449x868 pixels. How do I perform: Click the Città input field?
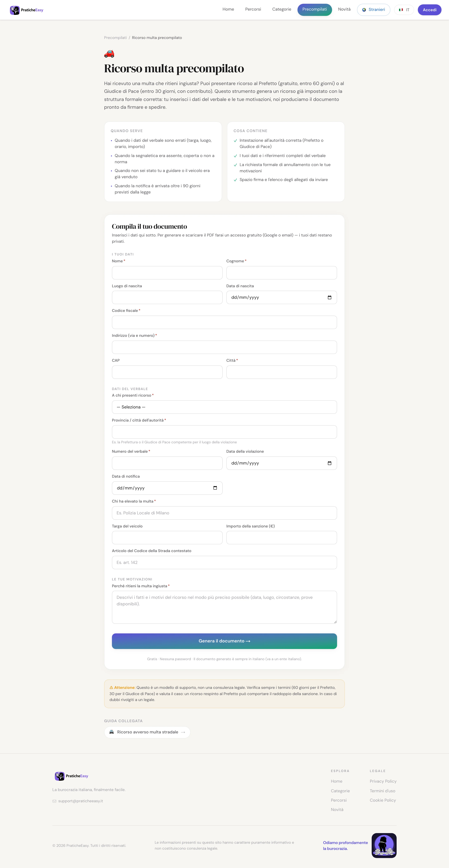282,372
